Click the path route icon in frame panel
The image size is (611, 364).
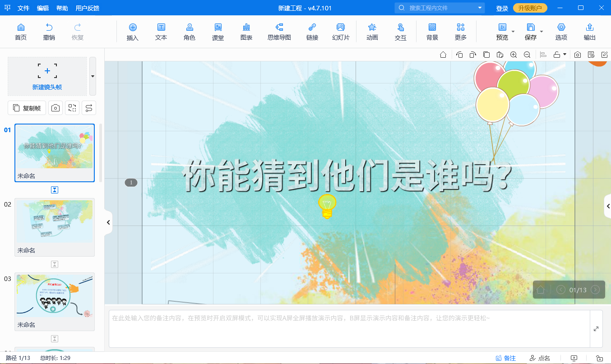point(89,108)
